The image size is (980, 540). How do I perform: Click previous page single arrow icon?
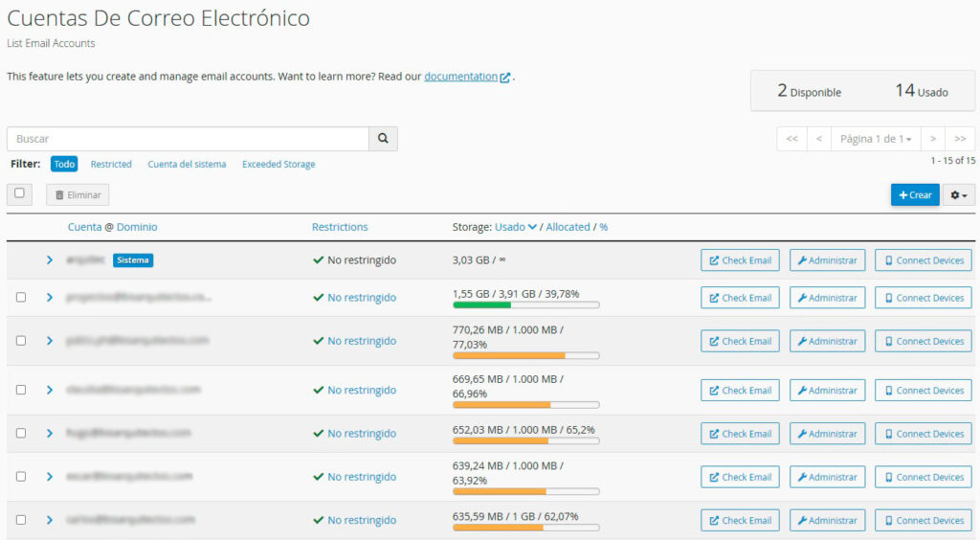pos(818,139)
